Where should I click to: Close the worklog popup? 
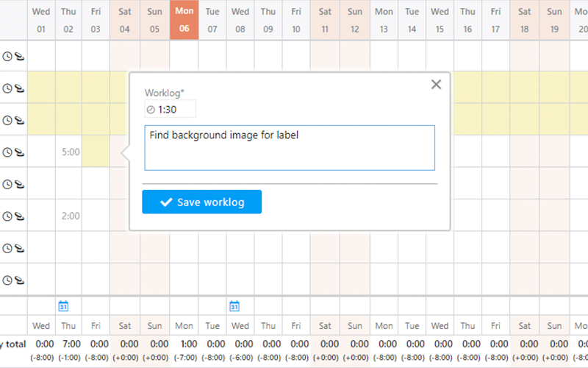436,85
